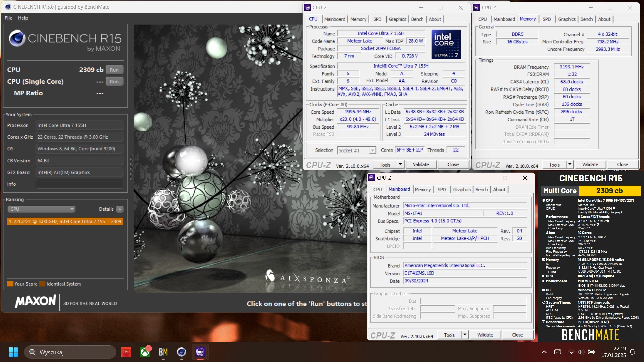Switch to the Bench tab in the CPU window
The height and width of the screenshot is (362, 644).
(x=417, y=19)
